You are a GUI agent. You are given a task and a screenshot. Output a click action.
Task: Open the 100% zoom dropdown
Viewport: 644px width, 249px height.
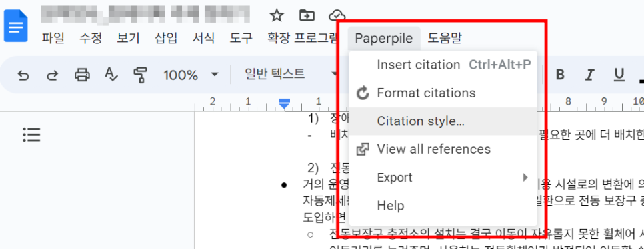coord(191,75)
